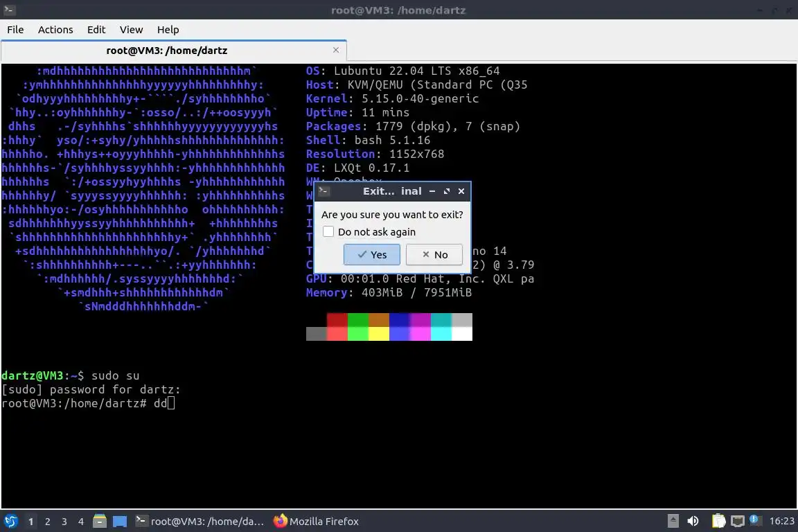Click the 'Host: KVM/QEMU' line

pyautogui.click(x=416, y=85)
